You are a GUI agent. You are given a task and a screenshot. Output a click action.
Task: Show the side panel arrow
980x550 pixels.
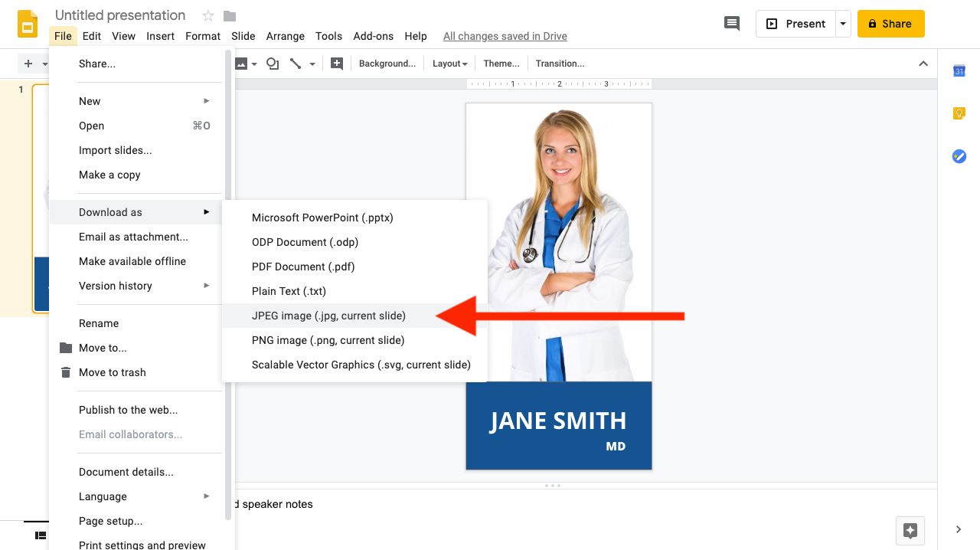[x=959, y=529]
